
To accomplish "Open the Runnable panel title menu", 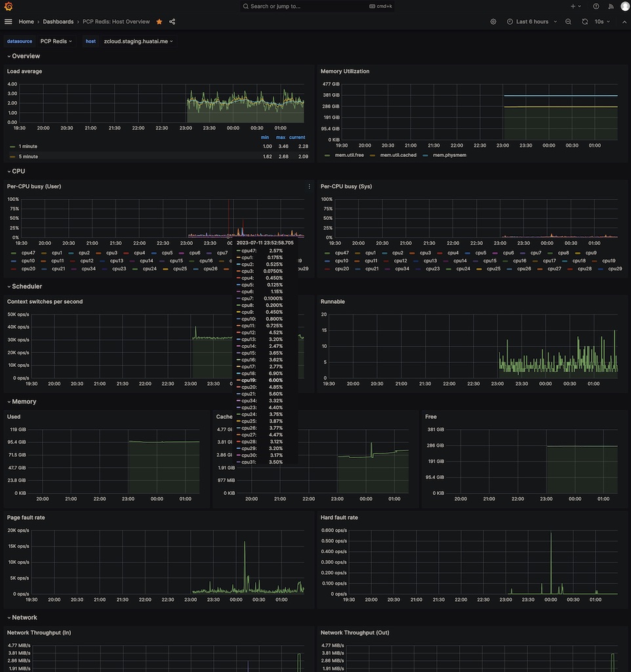I will pos(333,302).
